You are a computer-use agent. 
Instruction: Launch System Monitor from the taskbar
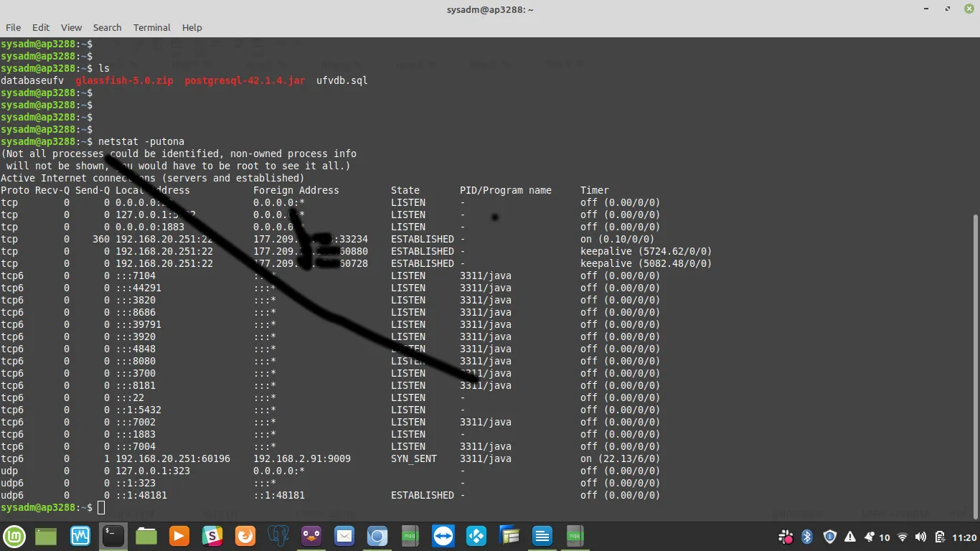tap(80, 536)
